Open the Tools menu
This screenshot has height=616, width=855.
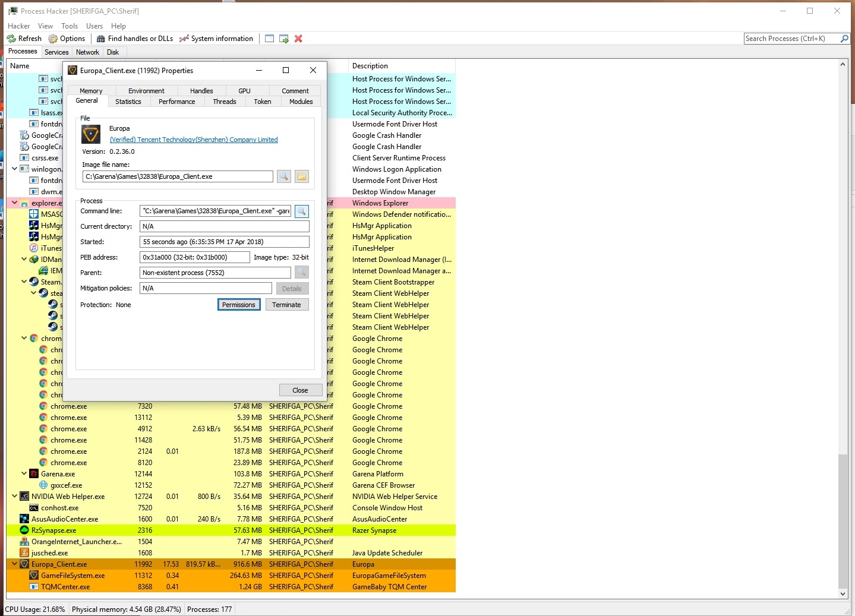tap(70, 26)
